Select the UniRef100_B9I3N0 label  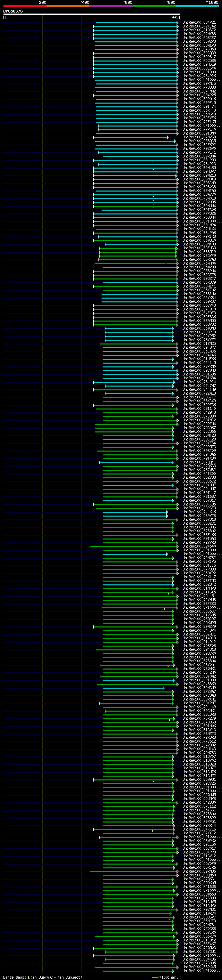point(199,133)
